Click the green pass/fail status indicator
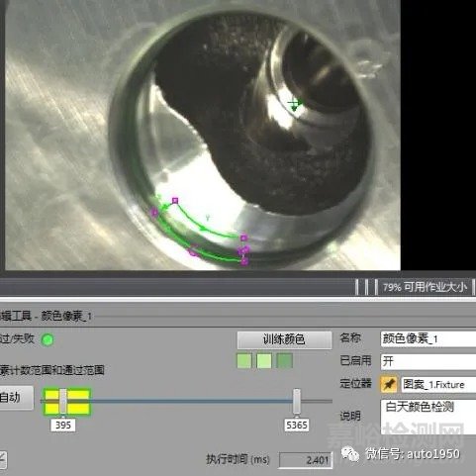This screenshot has height=476, width=476. coord(48,339)
